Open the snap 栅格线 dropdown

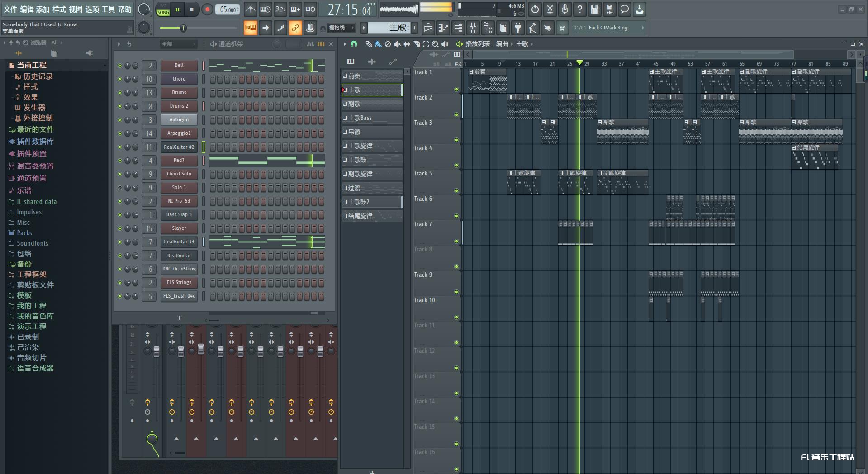(x=342, y=28)
